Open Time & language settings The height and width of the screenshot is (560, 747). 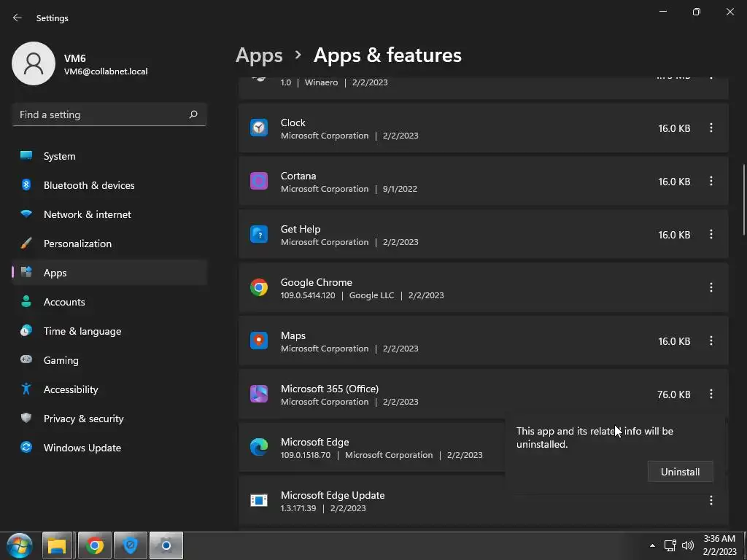pyautogui.click(x=109, y=331)
